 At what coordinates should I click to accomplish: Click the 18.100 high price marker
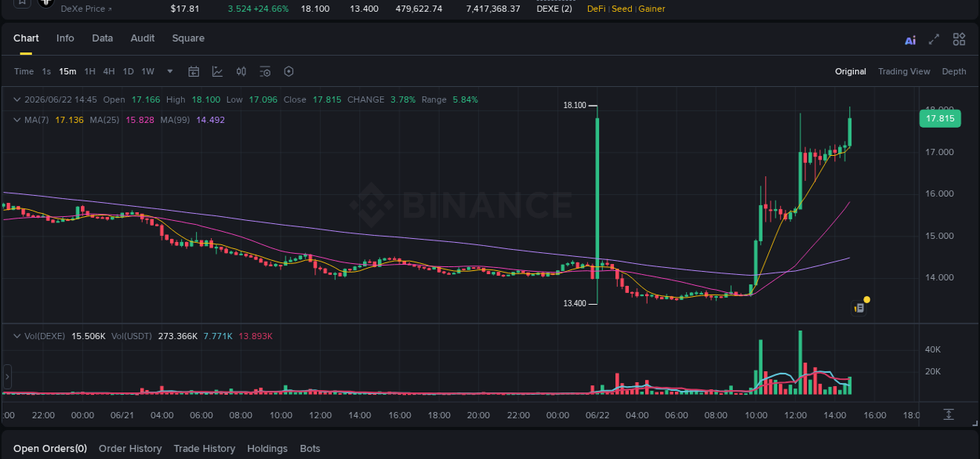[x=575, y=105]
